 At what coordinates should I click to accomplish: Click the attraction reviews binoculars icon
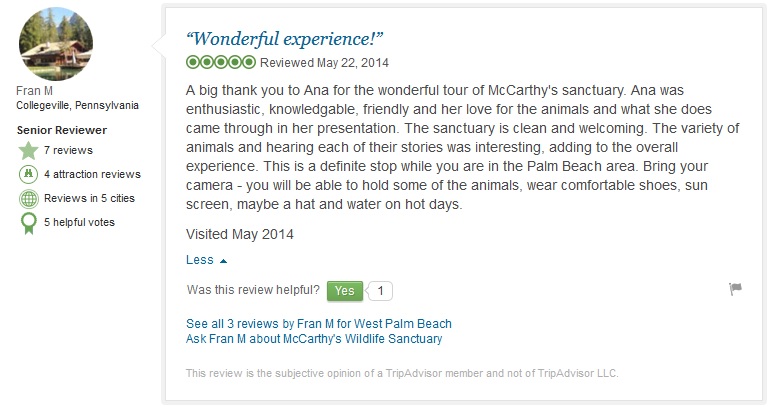pyautogui.click(x=28, y=174)
